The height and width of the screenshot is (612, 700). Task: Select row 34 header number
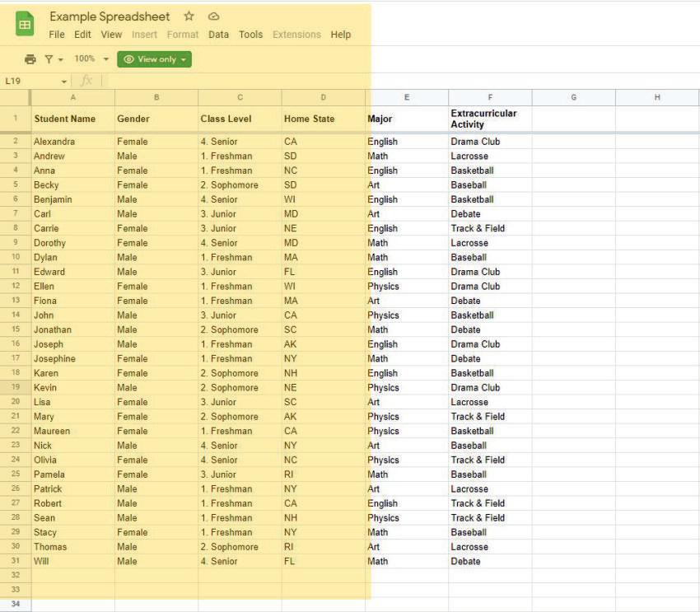[x=16, y=604]
